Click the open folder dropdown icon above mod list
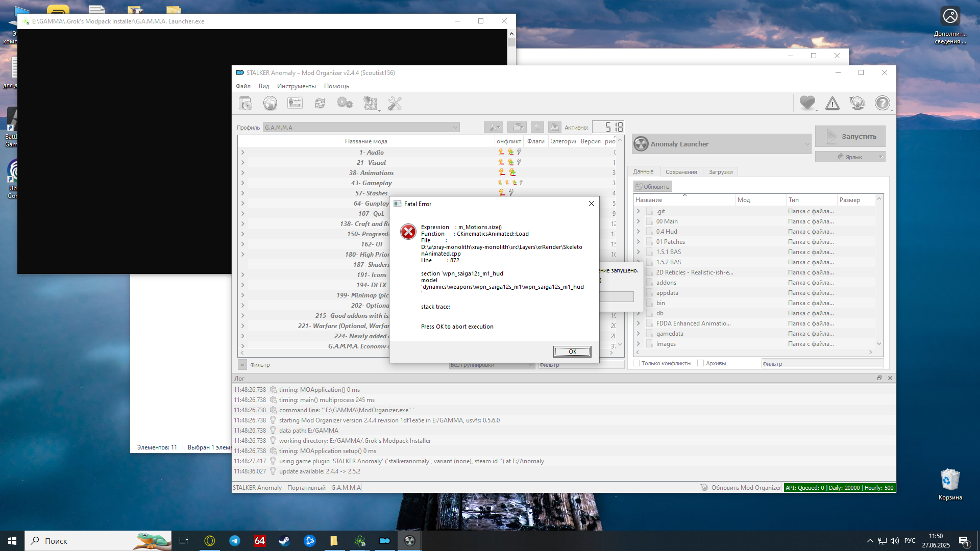The width and height of the screenshot is (980, 551). coord(517,127)
